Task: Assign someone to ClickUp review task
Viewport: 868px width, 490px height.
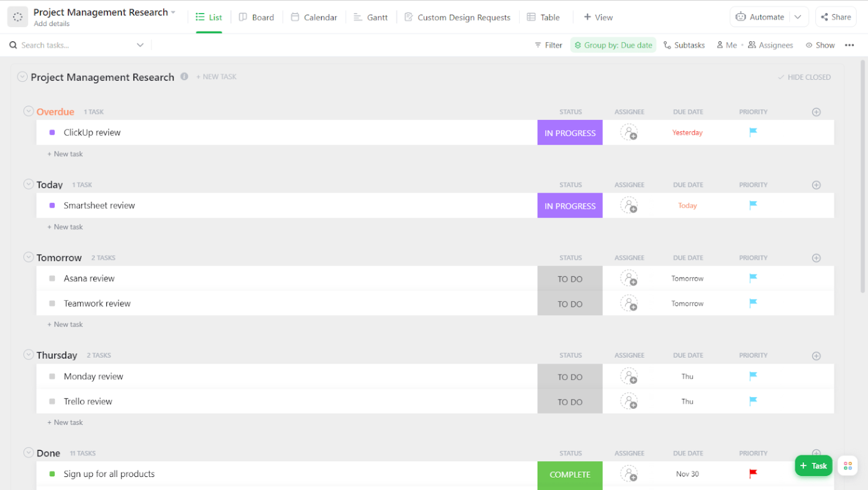Action: coord(630,132)
